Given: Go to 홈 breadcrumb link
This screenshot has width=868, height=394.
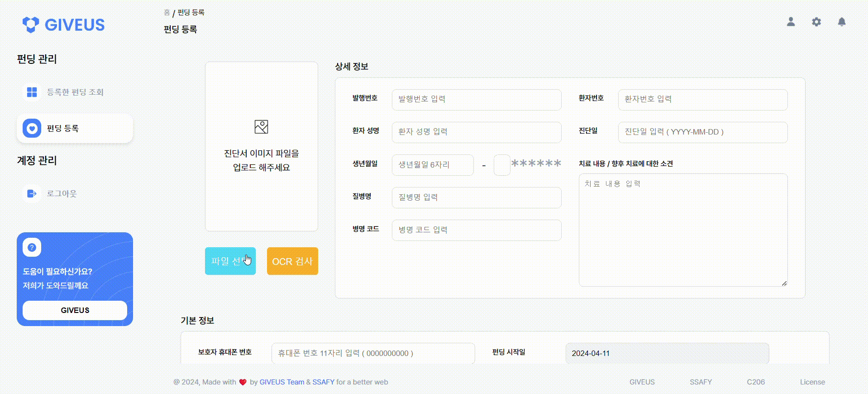Looking at the screenshot, I should 167,12.
